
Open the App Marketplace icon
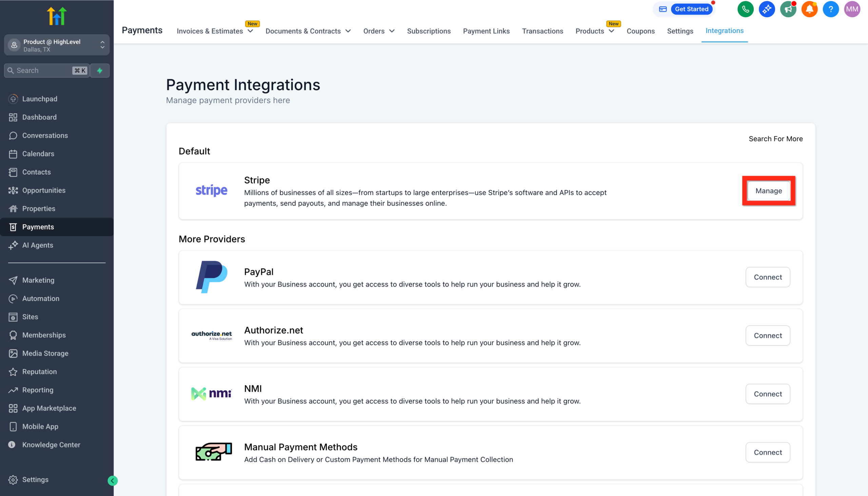(13, 408)
